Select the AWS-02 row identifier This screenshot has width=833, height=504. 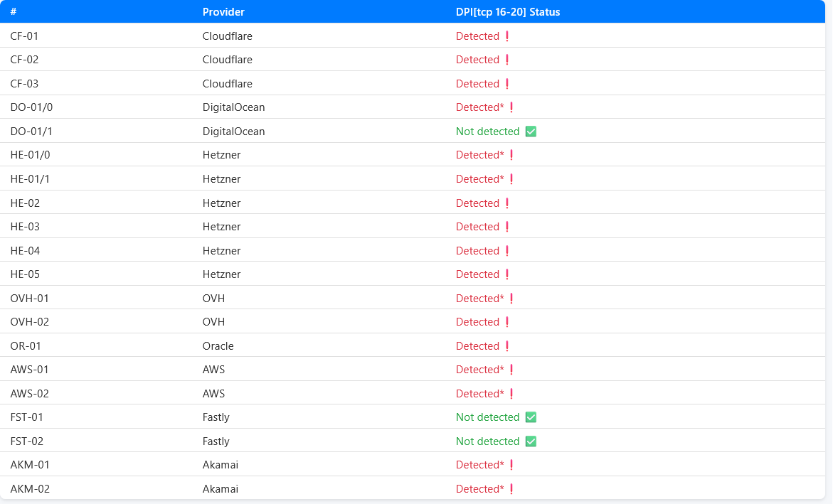pyautogui.click(x=30, y=394)
